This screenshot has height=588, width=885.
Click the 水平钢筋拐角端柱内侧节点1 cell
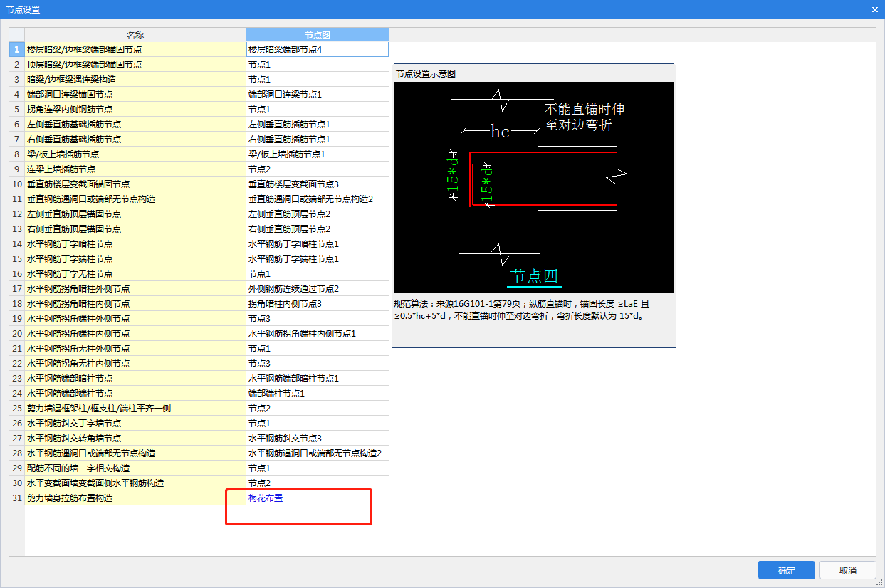318,334
